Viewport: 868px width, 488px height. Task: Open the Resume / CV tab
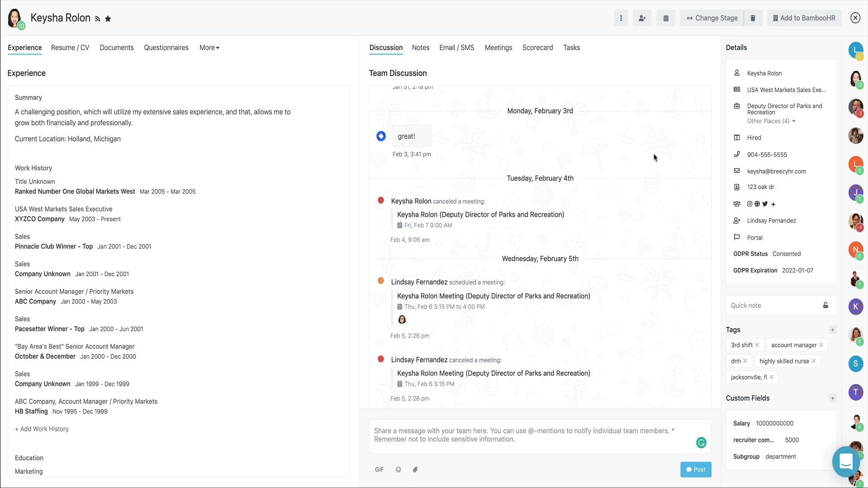(x=70, y=47)
